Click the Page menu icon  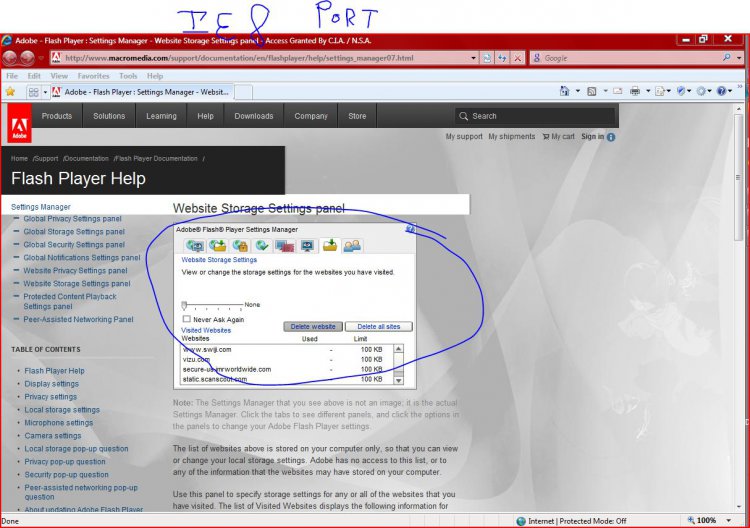tap(660, 91)
